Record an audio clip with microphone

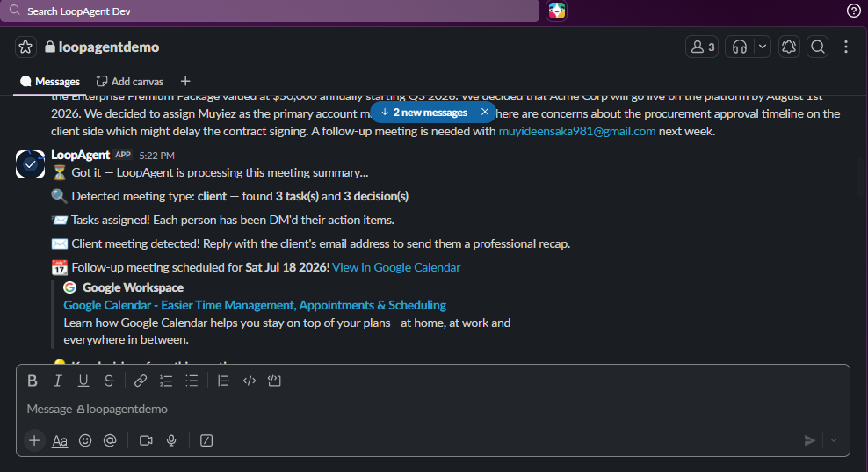click(171, 440)
